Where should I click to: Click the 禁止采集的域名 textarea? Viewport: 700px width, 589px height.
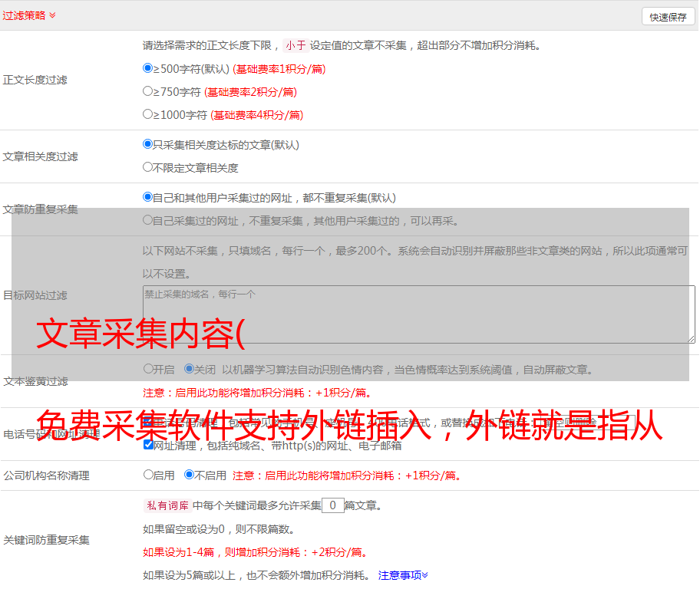click(x=418, y=314)
